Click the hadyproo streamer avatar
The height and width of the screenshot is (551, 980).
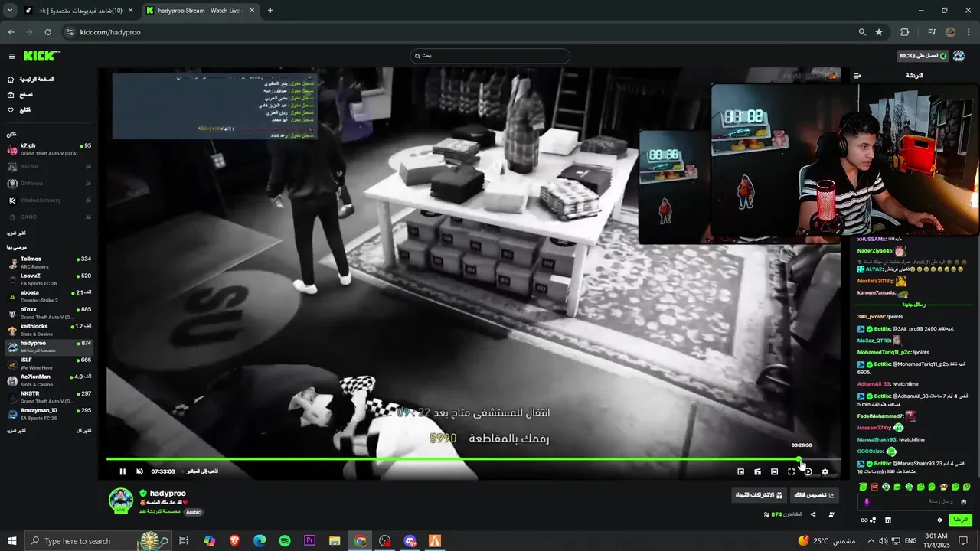121,500
